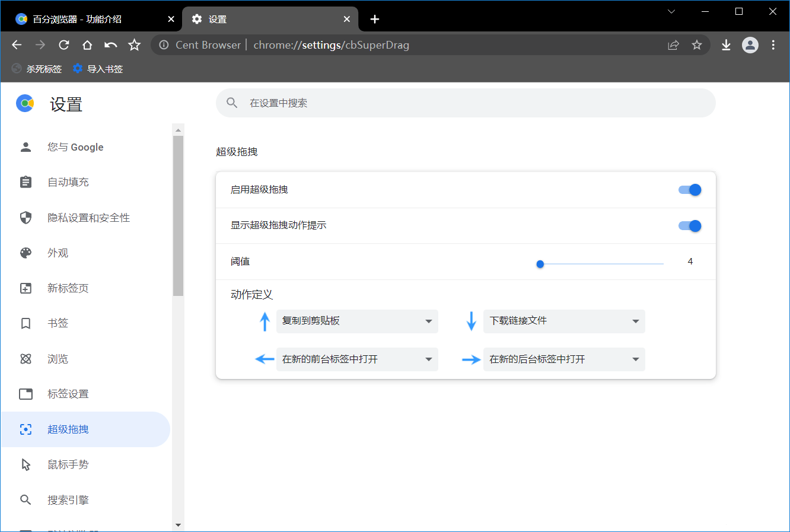Click the reload page icon
The height and width of the screenshot is (532, 790).
click(x=64, y=45)
